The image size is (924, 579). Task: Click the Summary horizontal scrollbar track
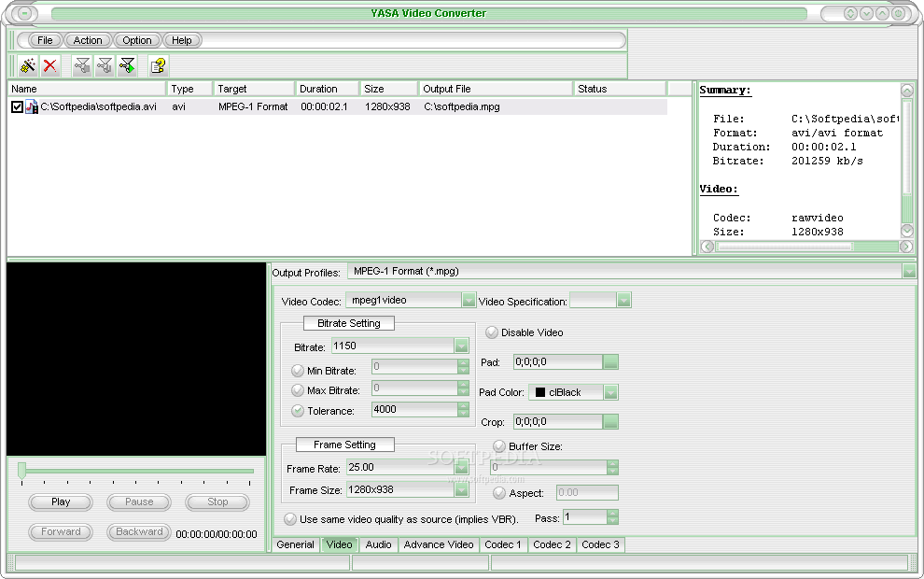click(x=806, y=247)
